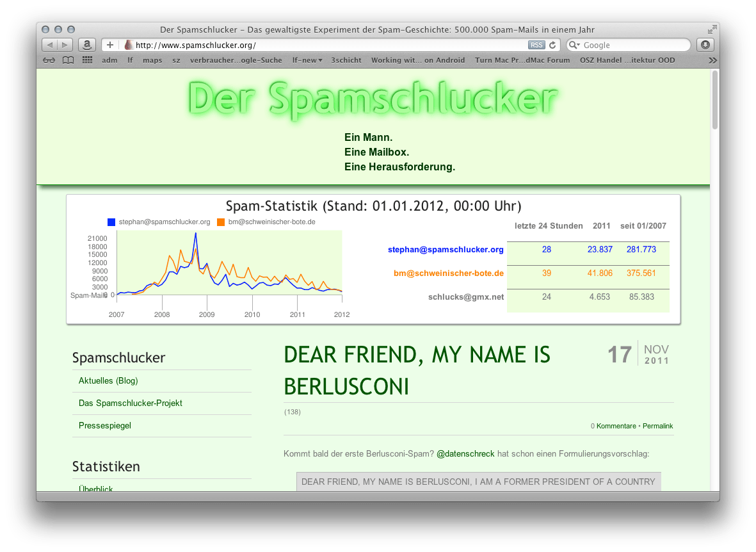Reload the page with the refresh icon
The height and width of the screenshot is (552, 756).
[552, 45]
